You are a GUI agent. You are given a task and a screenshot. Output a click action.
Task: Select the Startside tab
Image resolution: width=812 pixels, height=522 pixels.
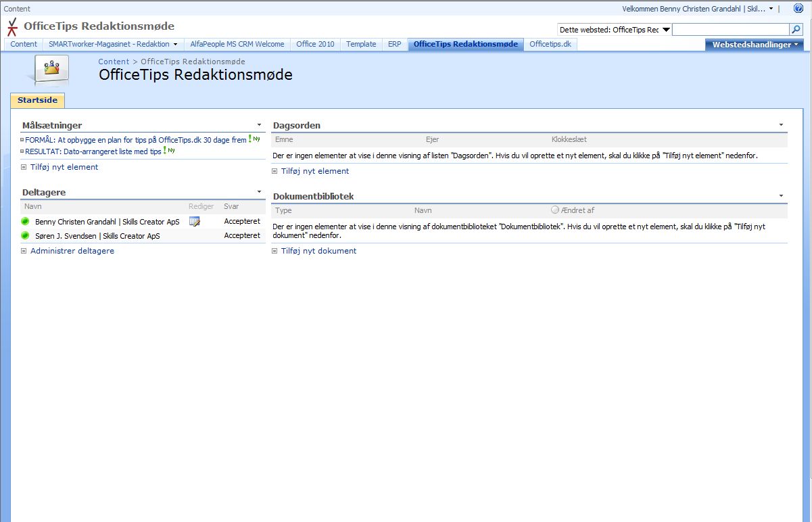pos(37,100)
